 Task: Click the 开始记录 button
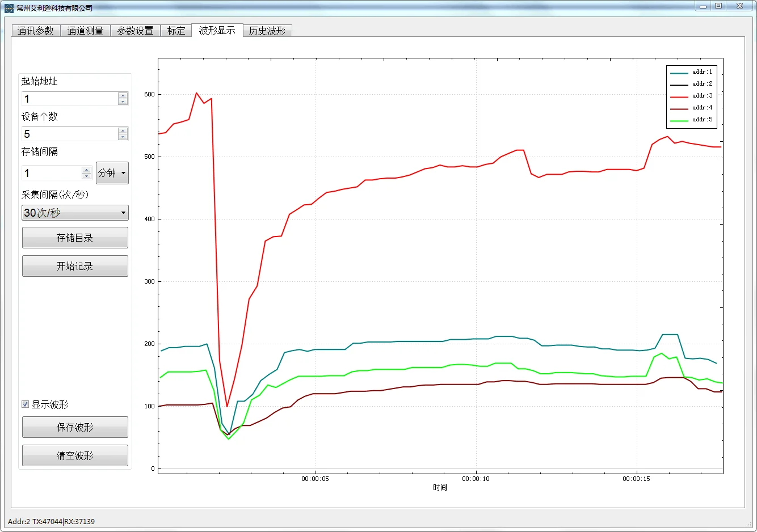(75, 266)
